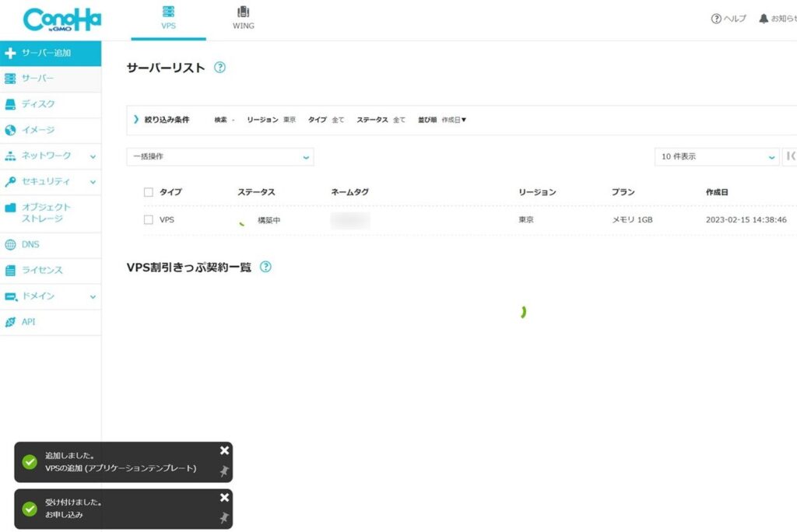Click the plug icon beside API

tap(10, 322)
